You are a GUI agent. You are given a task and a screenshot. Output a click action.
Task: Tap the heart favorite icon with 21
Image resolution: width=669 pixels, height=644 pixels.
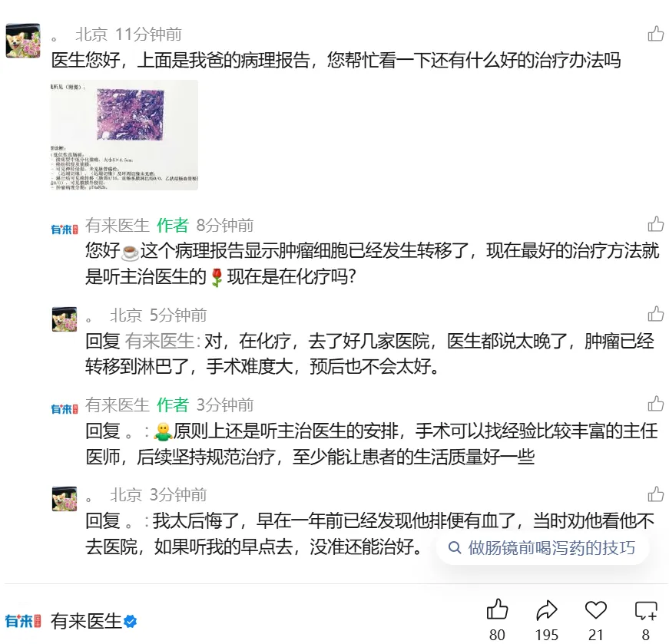pos(595,610)
